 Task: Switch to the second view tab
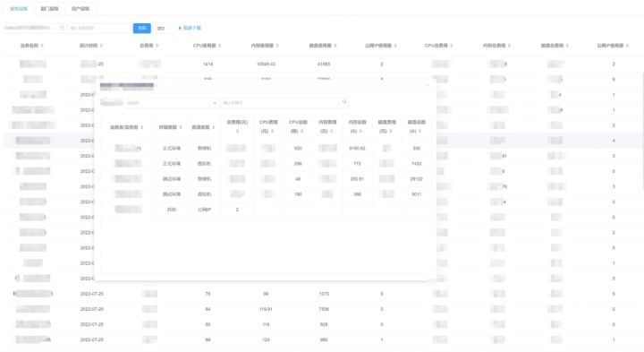pos(49,9)
